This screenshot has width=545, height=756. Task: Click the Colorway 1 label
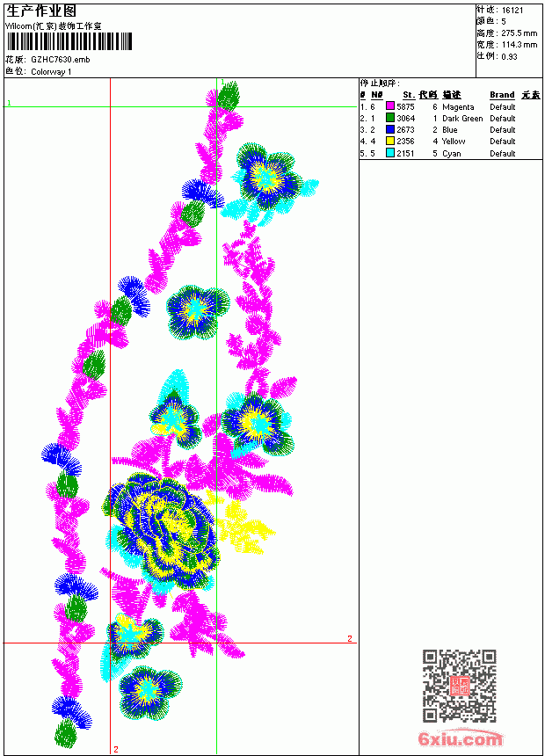[x=51, y=72]
